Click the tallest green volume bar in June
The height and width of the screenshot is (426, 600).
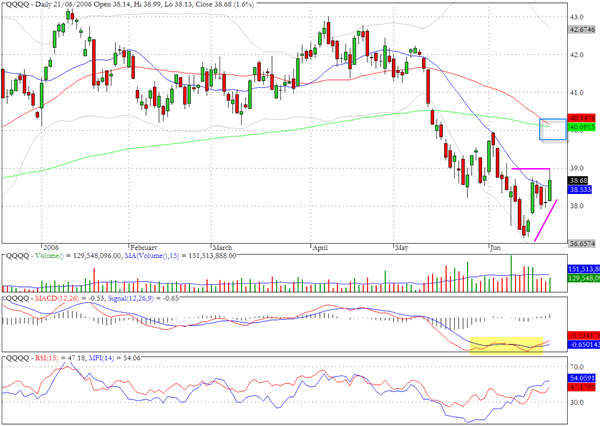point(511,274)
